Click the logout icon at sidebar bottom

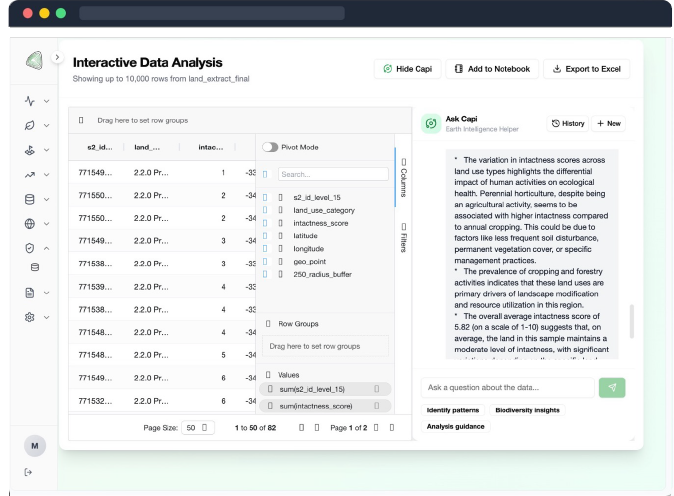(29, 473)
